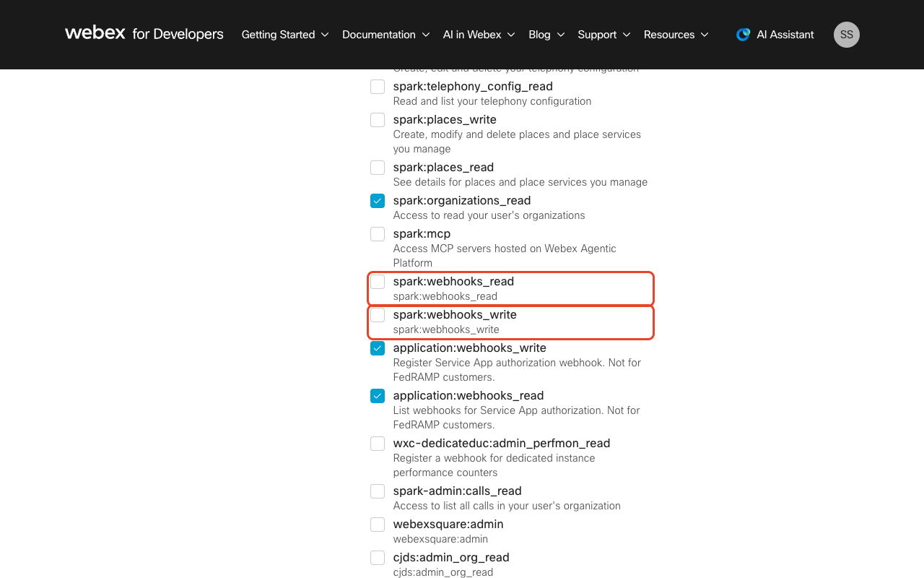Click 'Create, modify and delete places' description
Image resolution: width=924 pixels, height=578 pixels.
coord(517,142)
